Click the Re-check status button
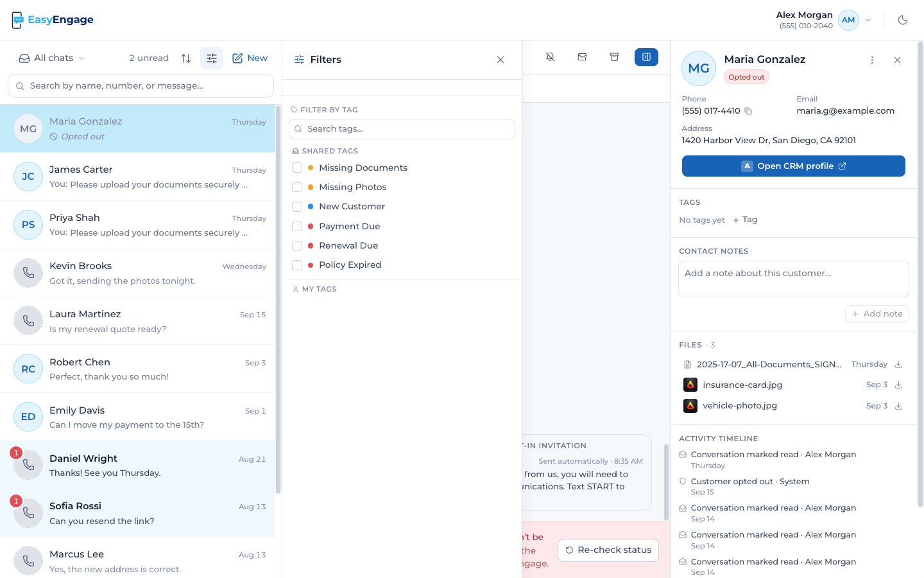This screenshot has width=924, height=578. point(608,550)
